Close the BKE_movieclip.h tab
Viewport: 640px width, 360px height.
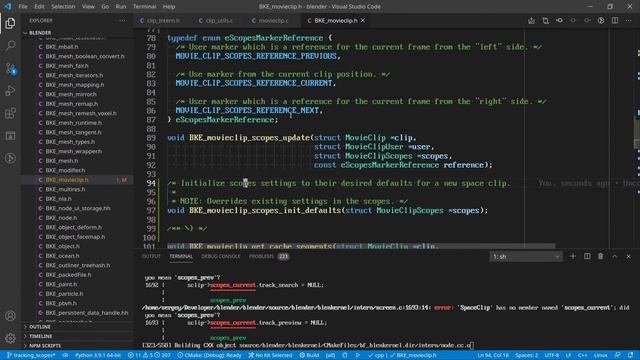pyautogui.click(x=362, y=20)
